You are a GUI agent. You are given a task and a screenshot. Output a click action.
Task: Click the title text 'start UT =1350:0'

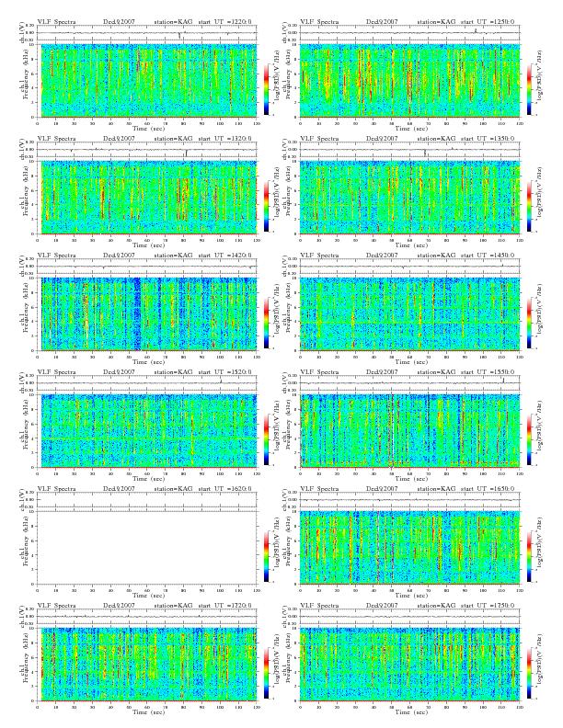(488, 139)
